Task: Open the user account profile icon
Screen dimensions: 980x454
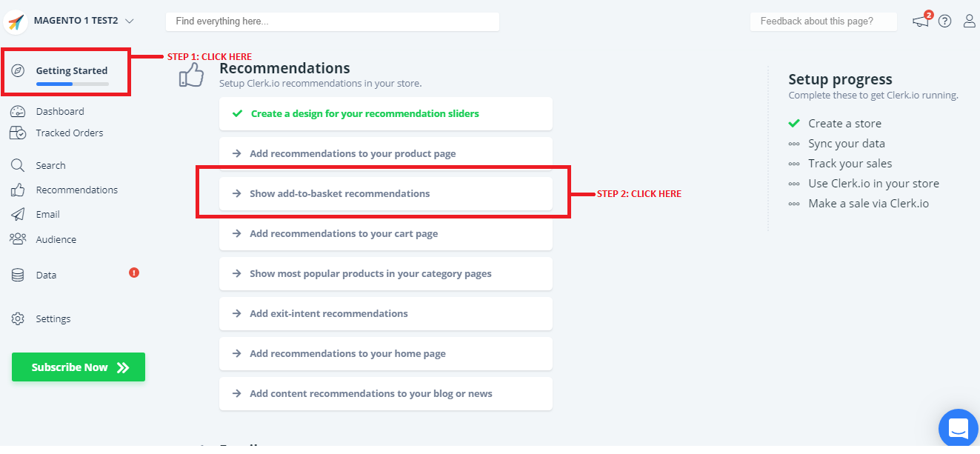Action: tap(969, 21)
